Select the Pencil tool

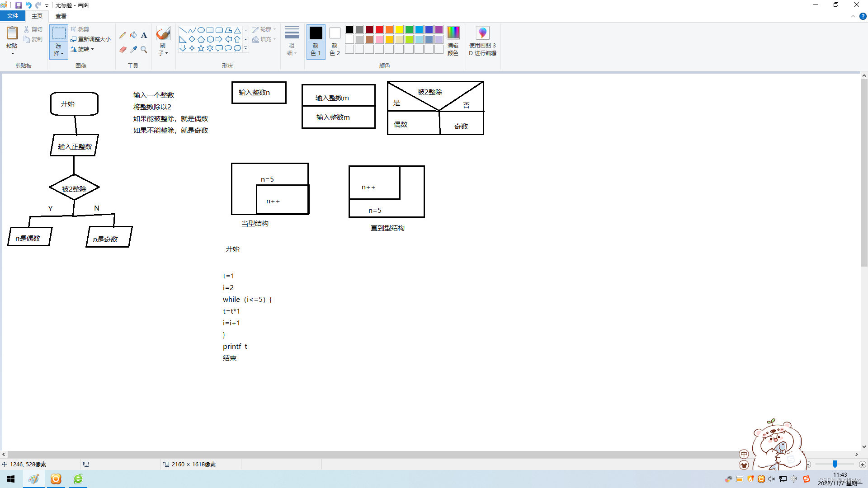pyautogui.click(x=123, y=35)
